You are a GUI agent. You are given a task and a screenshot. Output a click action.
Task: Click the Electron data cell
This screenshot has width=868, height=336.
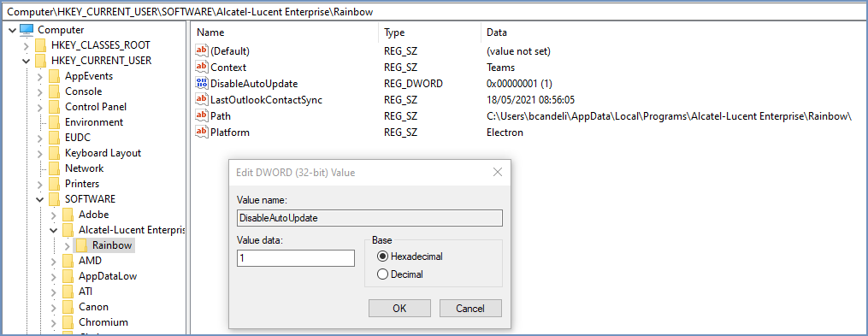click(505, 133)
